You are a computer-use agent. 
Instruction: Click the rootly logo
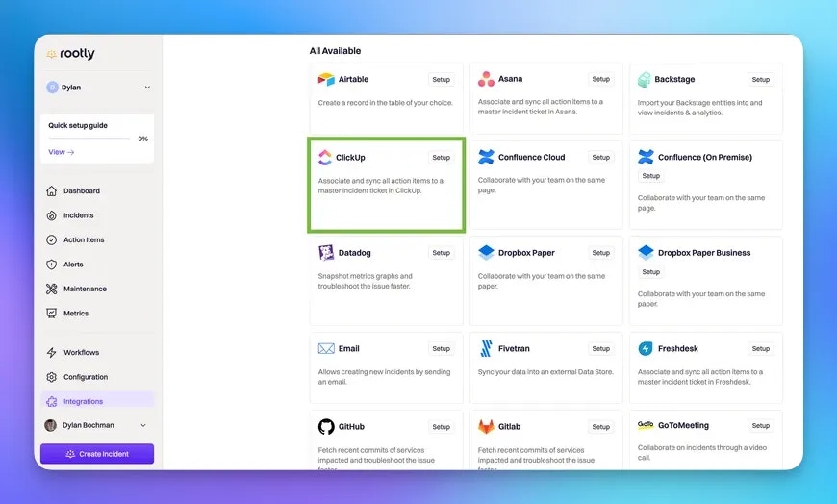point(70,54)
